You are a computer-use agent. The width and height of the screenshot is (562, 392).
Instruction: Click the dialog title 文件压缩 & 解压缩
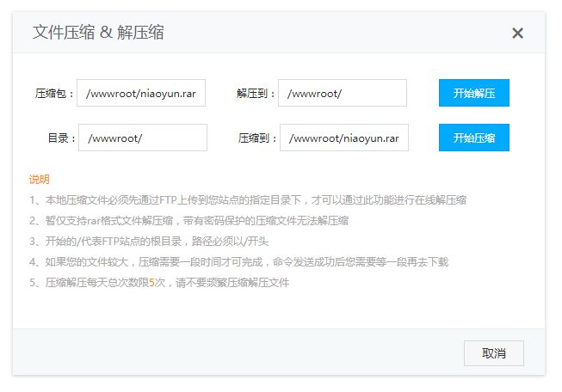coord(98,33)
